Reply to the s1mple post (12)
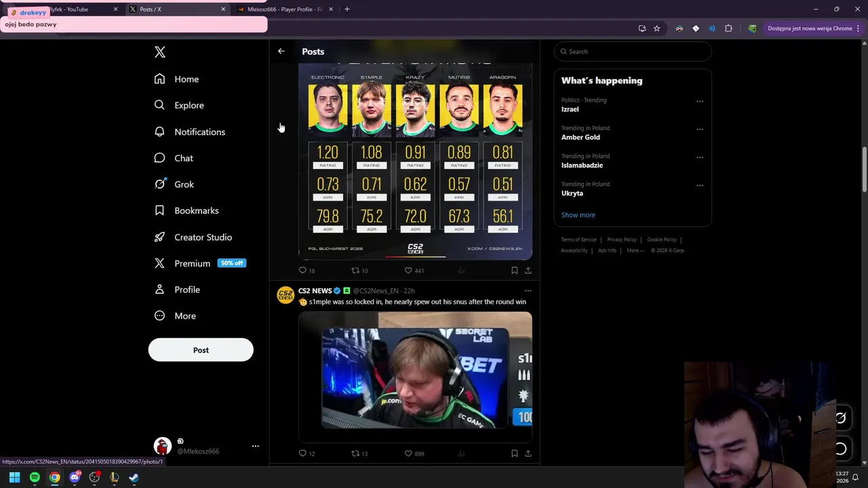Screen dimensions: 868x488 click(x=307, y=453)
